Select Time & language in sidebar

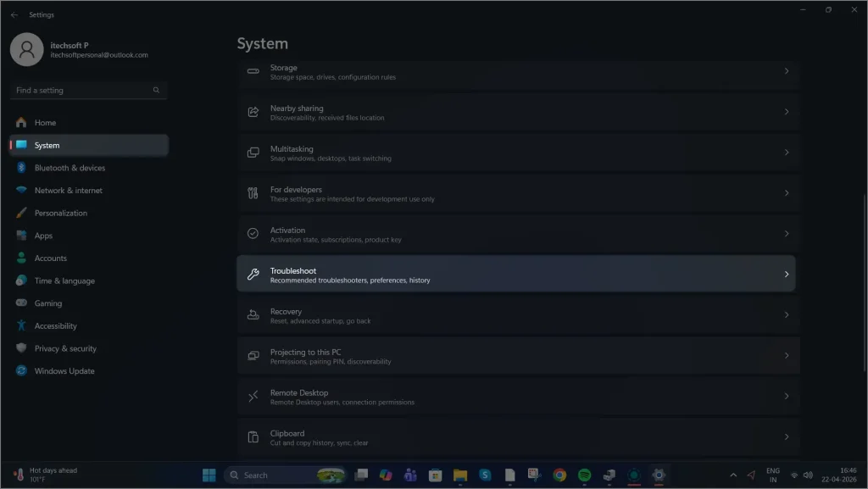[66, 281]
